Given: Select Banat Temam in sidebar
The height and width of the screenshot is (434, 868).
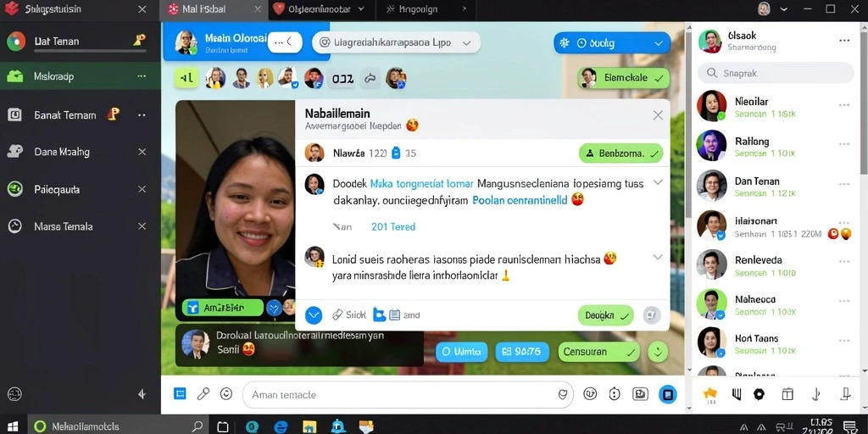Looking at the screenshot, I should [x=81, y=114].
